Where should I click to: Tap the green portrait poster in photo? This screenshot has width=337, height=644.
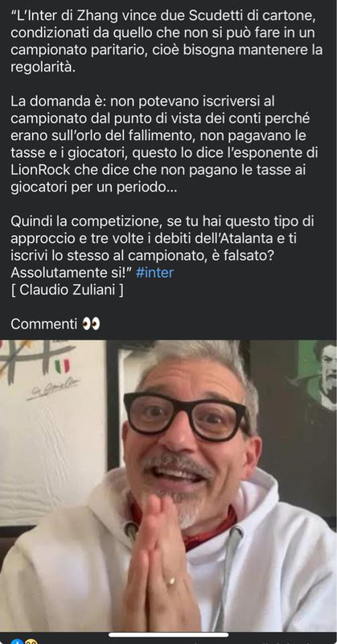coord(318,378)
